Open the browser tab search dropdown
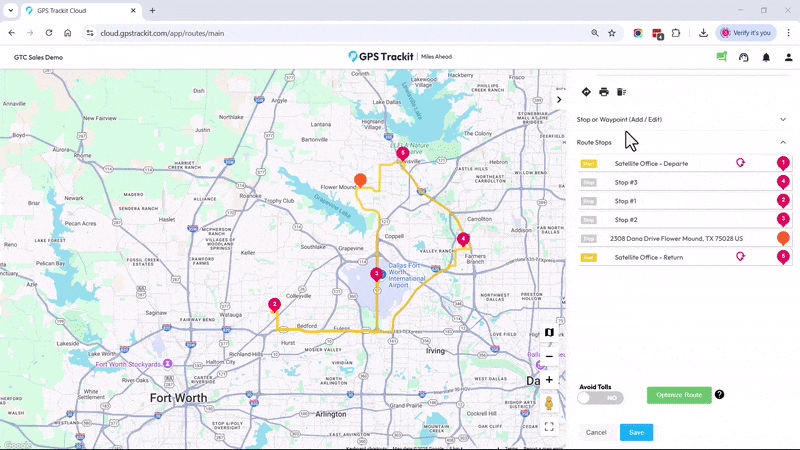This screenshot has height=450, width=800. click(11, 10)
